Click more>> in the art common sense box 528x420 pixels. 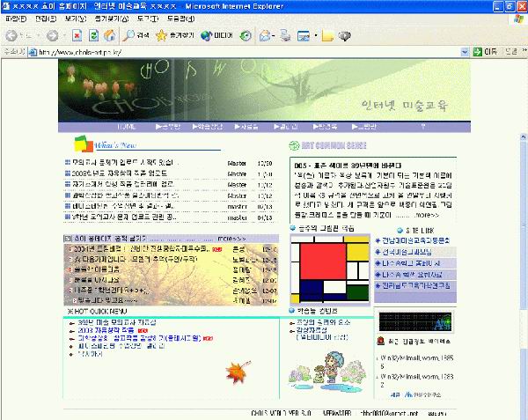tap(427, 215)
